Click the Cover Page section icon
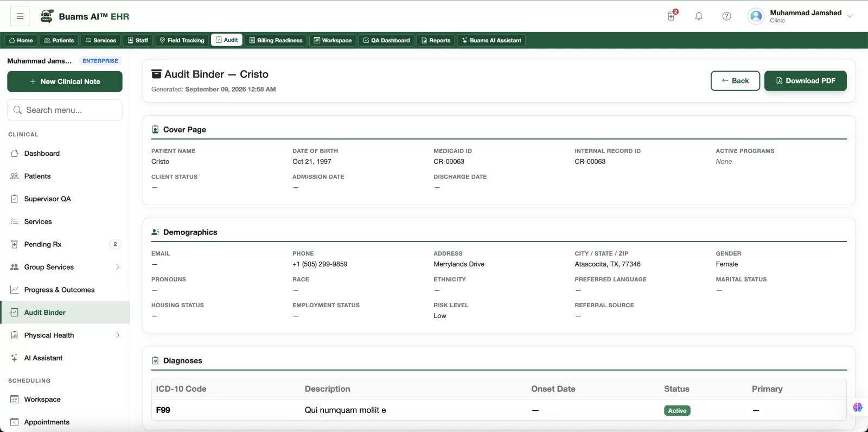The image size is (868, 432). coord(155,130)
